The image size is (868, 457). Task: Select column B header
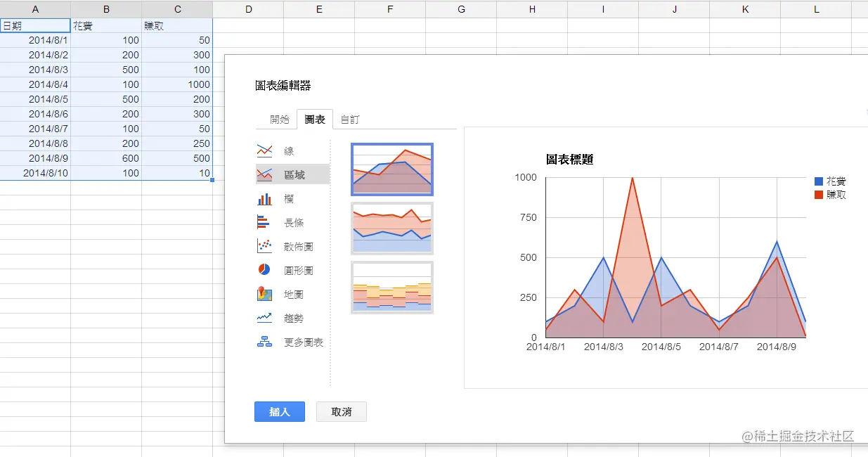tap(106, 9)
